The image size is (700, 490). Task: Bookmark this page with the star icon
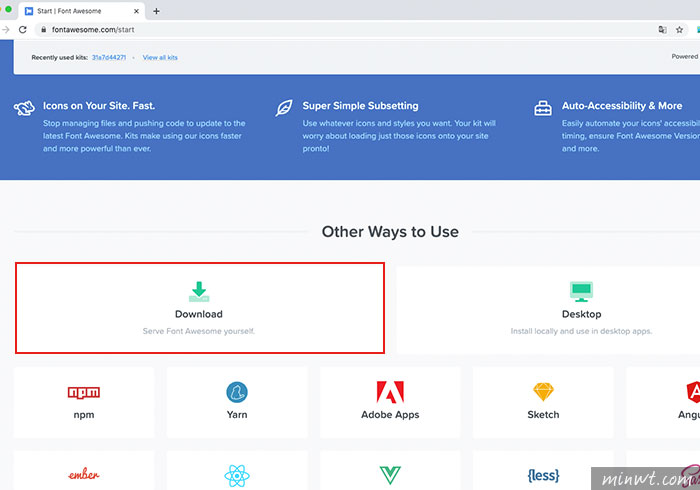(679, 29)
